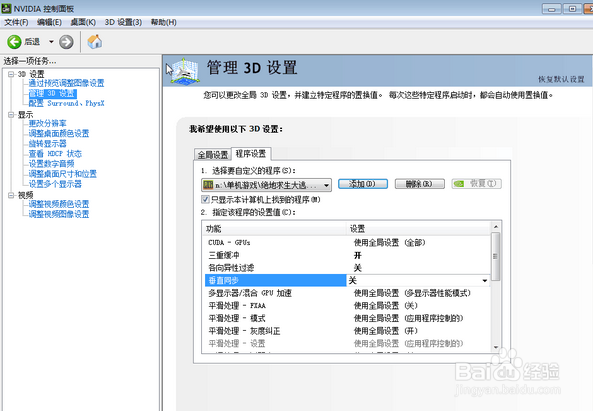Click the settings list scroll-down arrow
This screenshot has width=593, height=411.
[496, 347]
